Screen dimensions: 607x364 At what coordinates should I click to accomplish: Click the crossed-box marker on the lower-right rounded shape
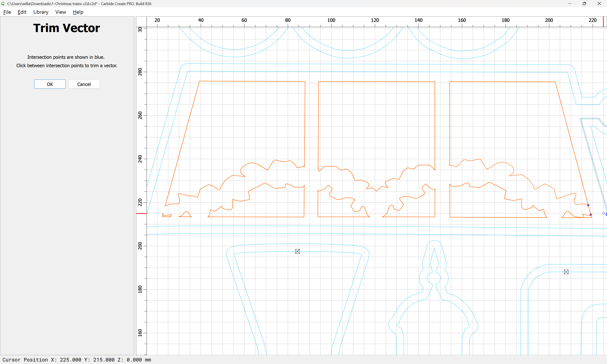566,272
